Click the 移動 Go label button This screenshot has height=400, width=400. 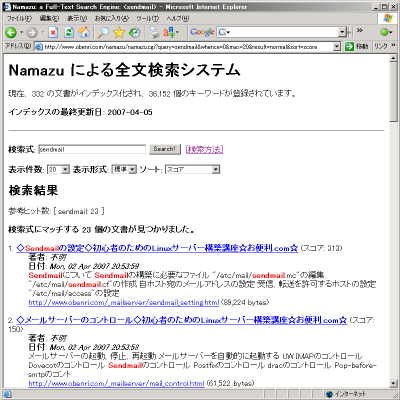coord(362,46)
